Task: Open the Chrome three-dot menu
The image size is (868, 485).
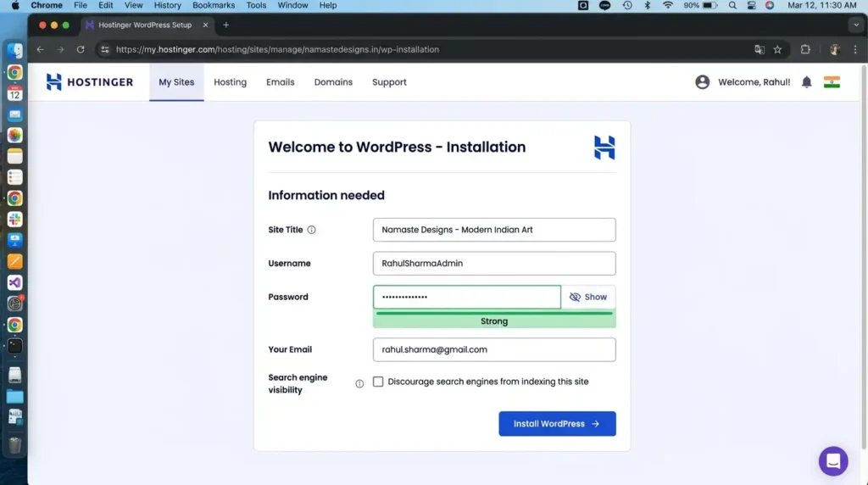Action: click(855, 49)
